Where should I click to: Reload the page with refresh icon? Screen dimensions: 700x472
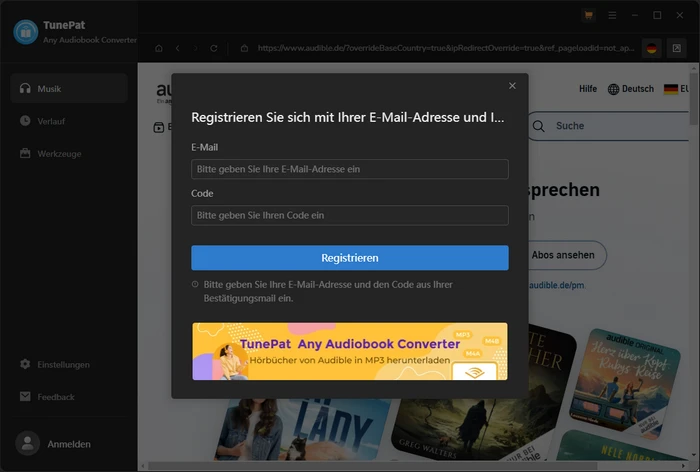[214, 48]
